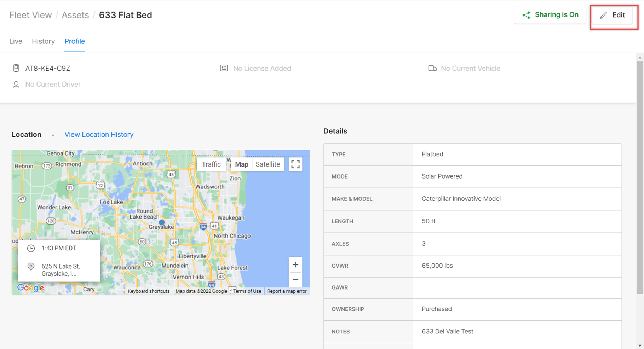Select the Map view type

pyautogui.click(x=242, y=164)
